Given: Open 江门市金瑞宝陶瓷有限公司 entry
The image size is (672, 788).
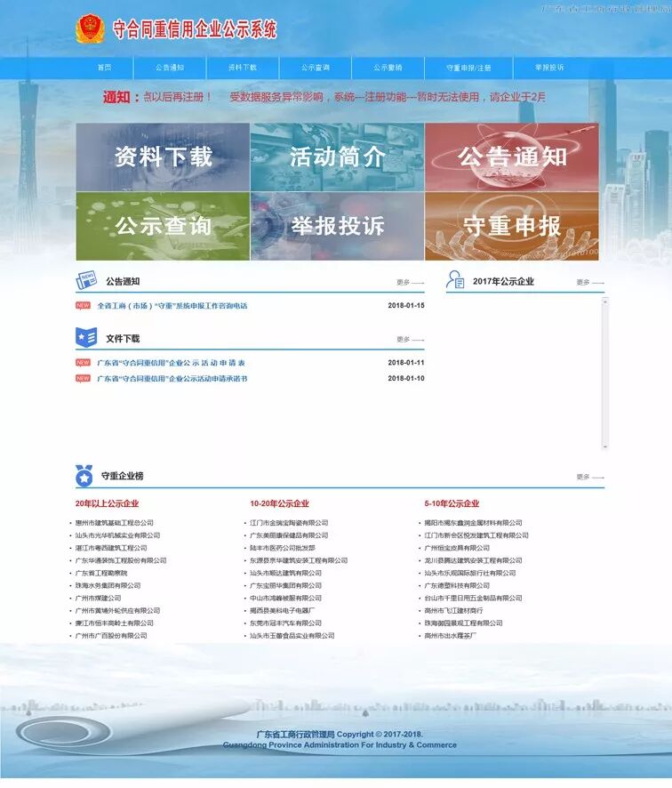Looking at the screenshot, I should pyautogui.click(x=289, y=523).
